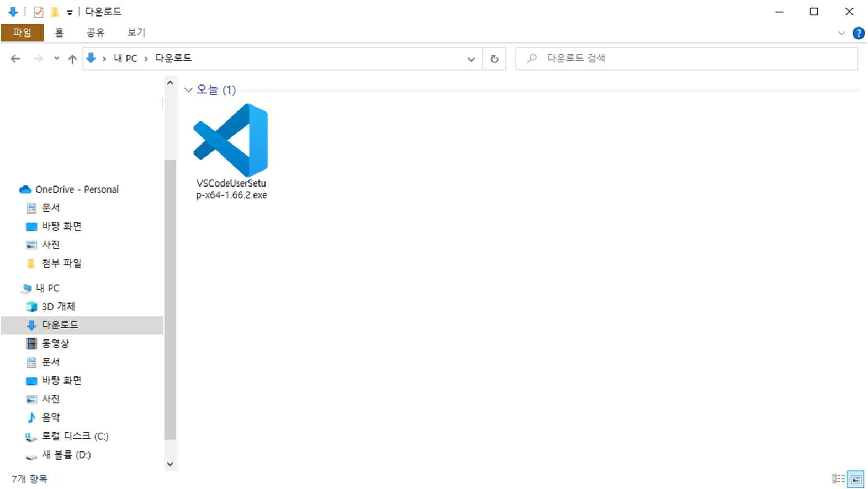Click the OneDrive cloud icon

point(25,189)
